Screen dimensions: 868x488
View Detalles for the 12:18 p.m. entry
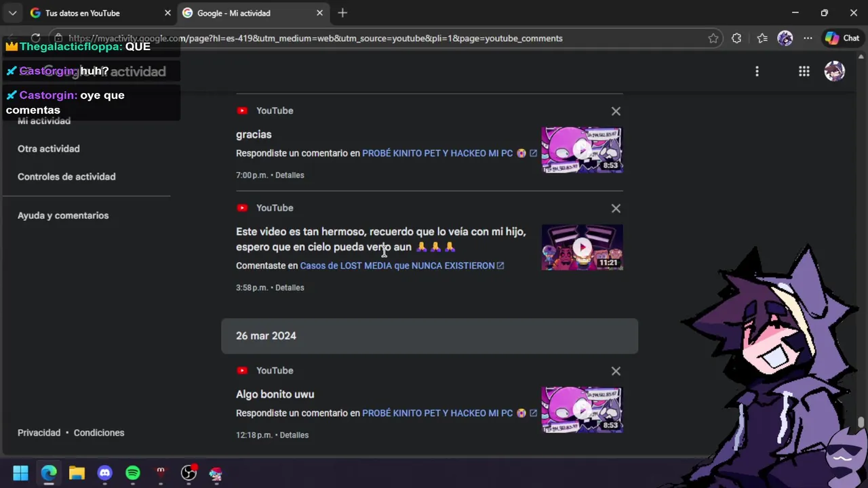click(x=294, y=435)
